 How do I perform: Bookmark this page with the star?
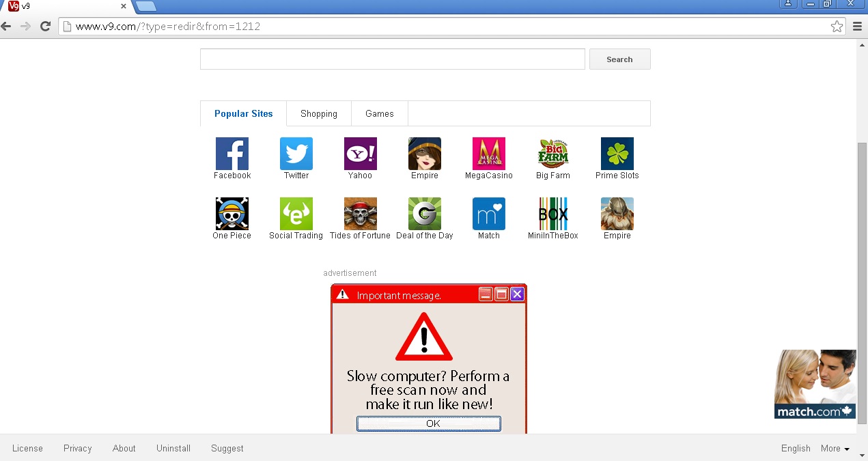837,27
